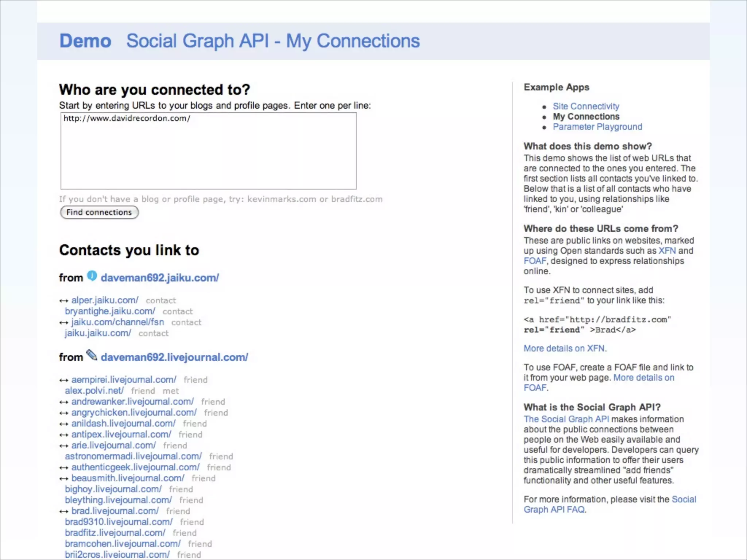This screenshot has height=560, width=747.
Task: Open the Social Graph API link
Action: [566, 419]
